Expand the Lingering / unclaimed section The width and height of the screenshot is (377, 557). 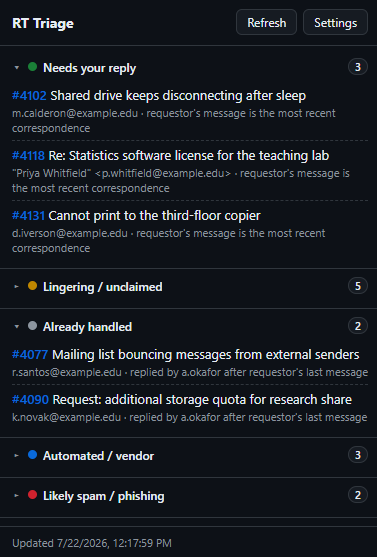point(189,287)
